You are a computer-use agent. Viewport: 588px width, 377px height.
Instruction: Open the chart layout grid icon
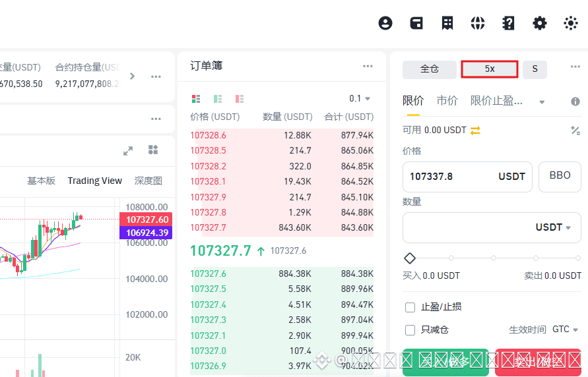(x=153, y=150)
